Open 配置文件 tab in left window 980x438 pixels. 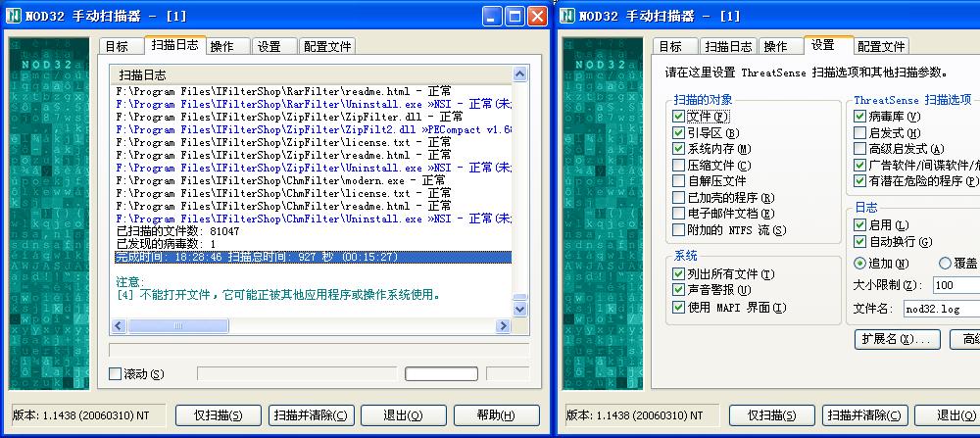327,46
